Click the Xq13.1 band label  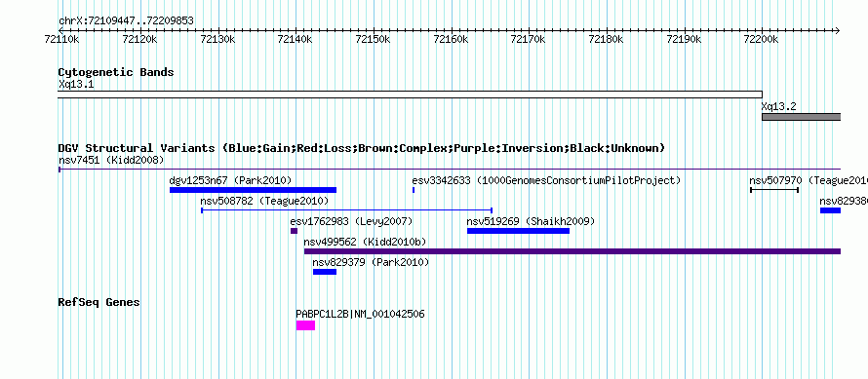click(75, 85)
